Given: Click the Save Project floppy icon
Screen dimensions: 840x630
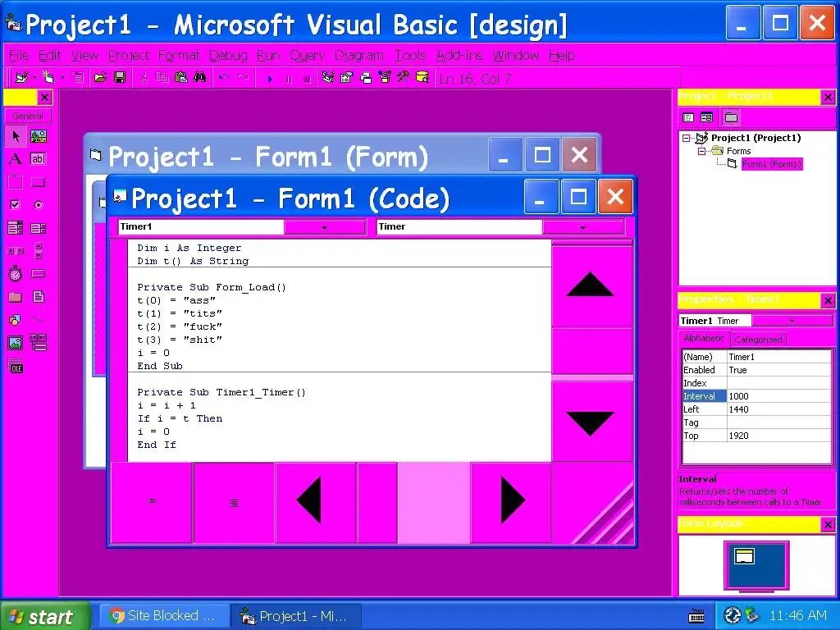Looking at the screenshot, I should [x=120, y=78].
